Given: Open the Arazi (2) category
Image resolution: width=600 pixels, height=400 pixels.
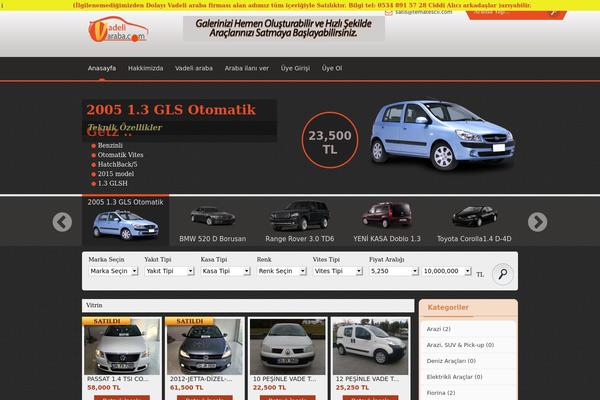Looking at the screenshot, I should tap(439, 329).
